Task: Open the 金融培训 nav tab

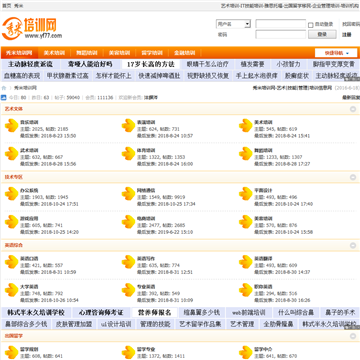Action: (x=184, y=53)
